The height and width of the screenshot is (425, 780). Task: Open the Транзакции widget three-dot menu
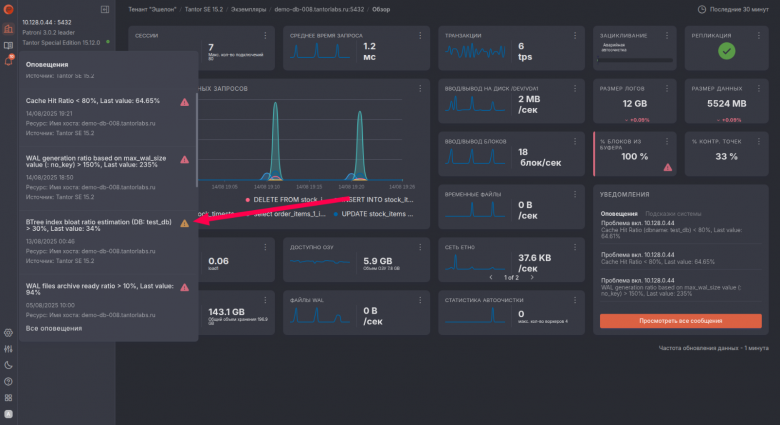tap(575, 36)
